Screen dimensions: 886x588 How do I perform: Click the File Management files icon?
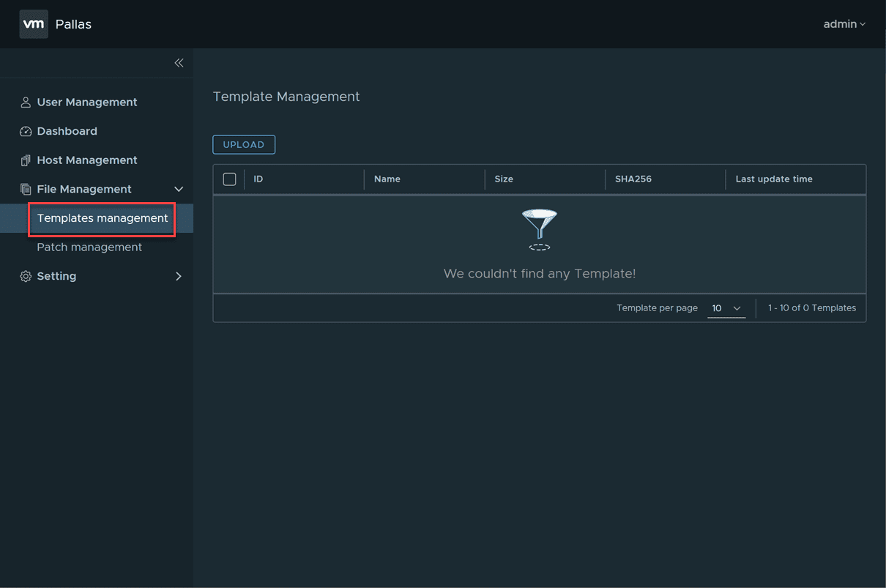click(x=26, y=190)
